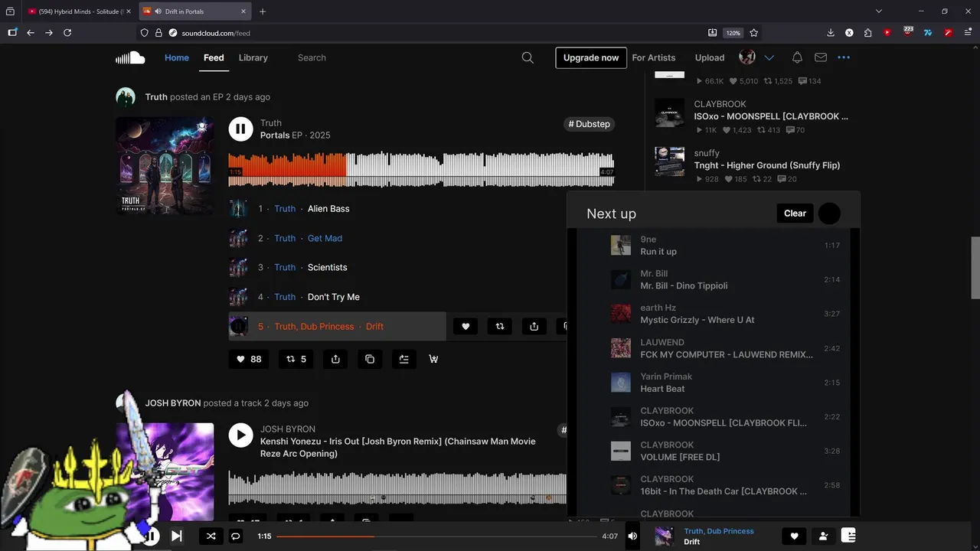Seek within the Iris Out remix waveform
Image resolution: width=980 pixels, height=551 pixels.
coord(397,488)
